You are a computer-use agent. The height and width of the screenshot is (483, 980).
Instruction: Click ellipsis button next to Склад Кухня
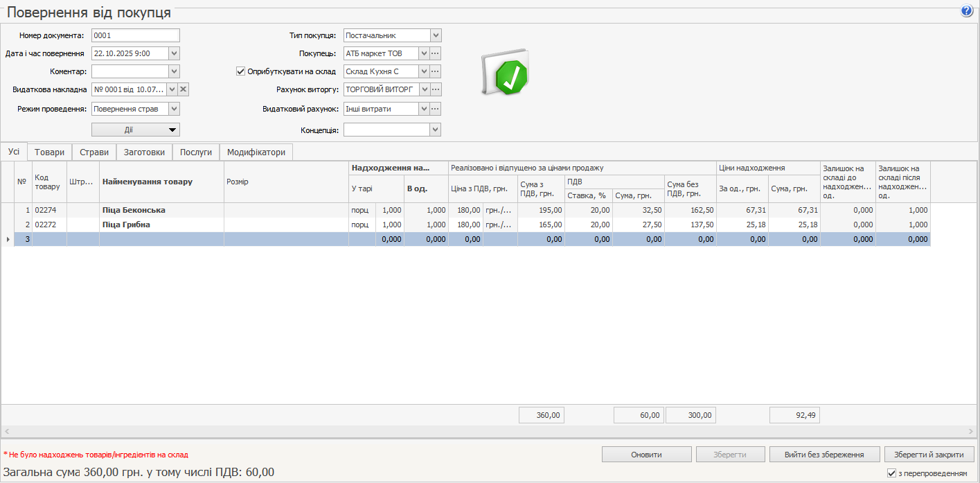(436, 71)
